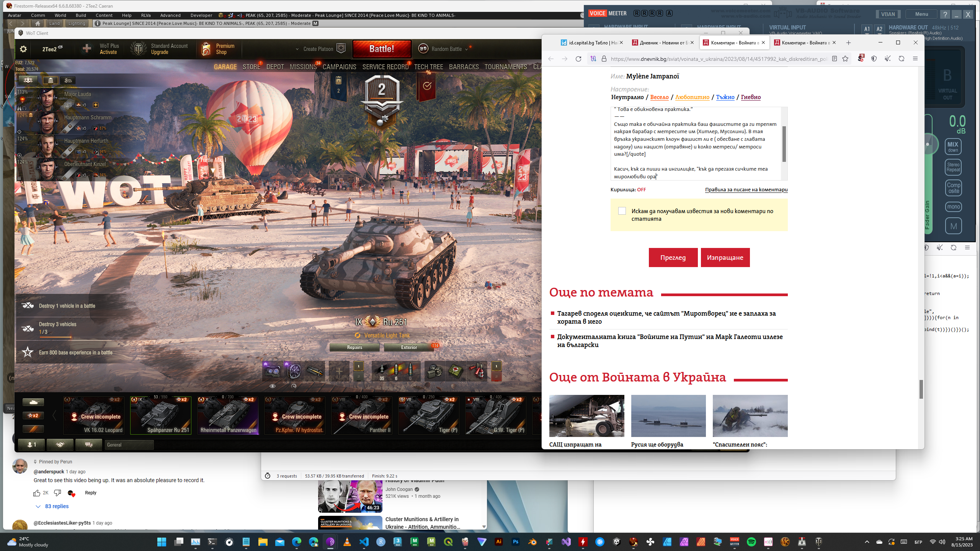Viewport: 980px width, 551px height.
Task: Open the Firestorm Developer menu
Action: [201, 15]
